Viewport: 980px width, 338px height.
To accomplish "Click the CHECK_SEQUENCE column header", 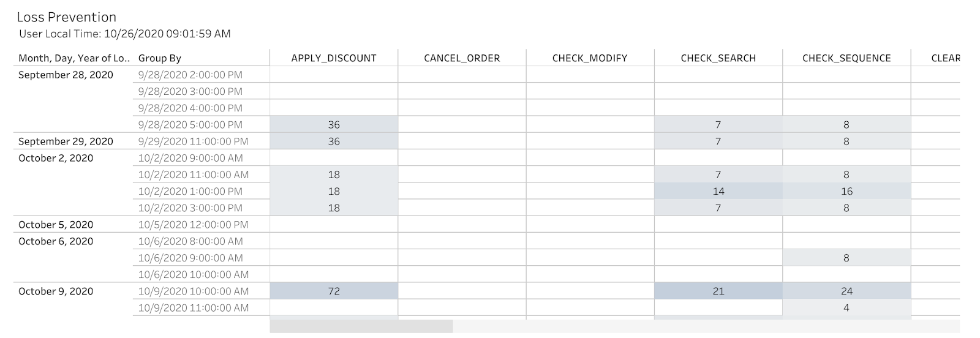I will pos(846,58).
